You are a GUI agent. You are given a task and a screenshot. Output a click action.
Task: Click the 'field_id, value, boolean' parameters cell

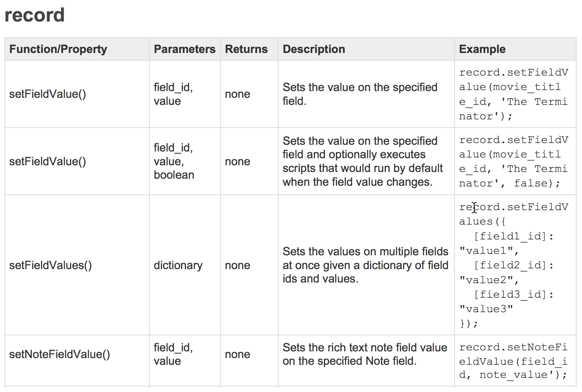click(x=174, y=161)
